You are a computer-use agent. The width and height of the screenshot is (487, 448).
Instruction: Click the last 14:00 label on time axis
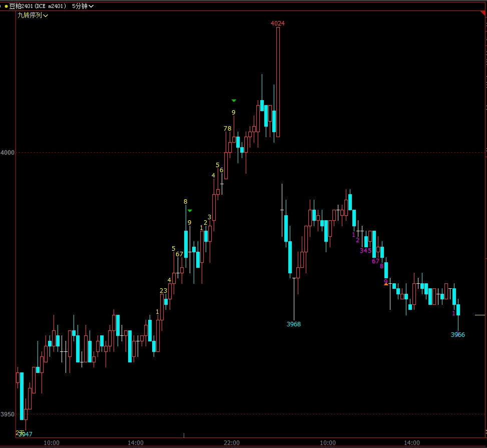[x=412, y=443]
